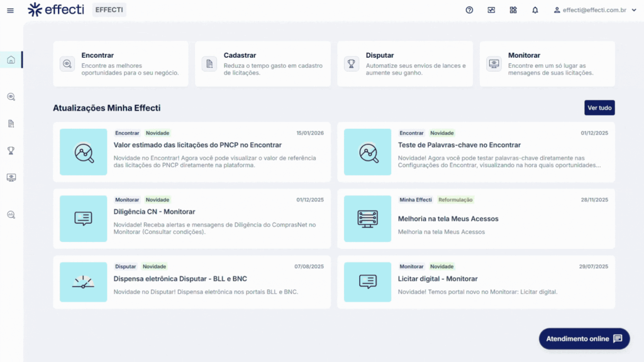Start the Atendimento online chat
The image size is (644, 362).
pos(584,339)
